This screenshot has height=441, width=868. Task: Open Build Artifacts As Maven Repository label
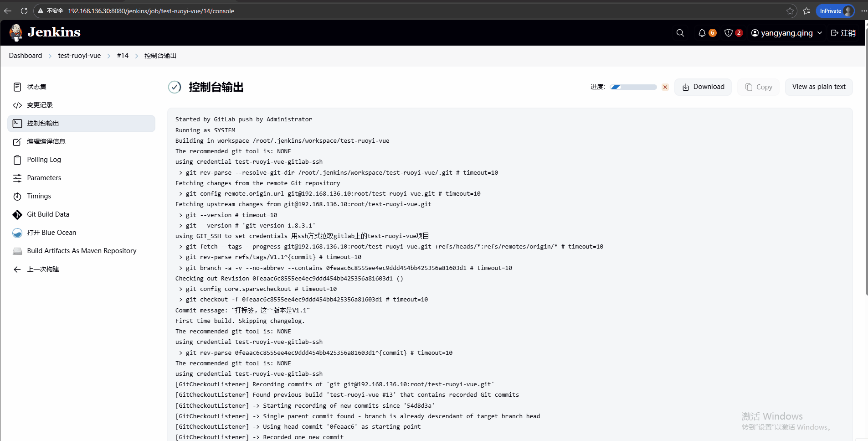tap(82, 251)
